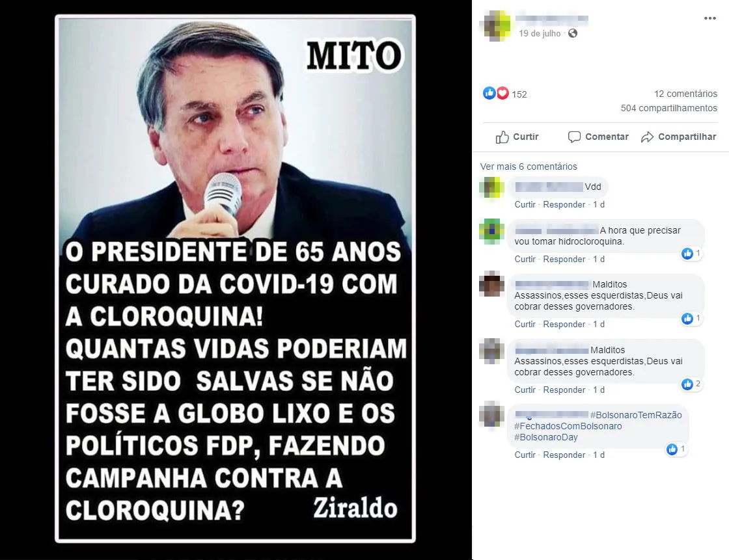Click the MITO meme image

pyautogui.click(x=235, y=279)
